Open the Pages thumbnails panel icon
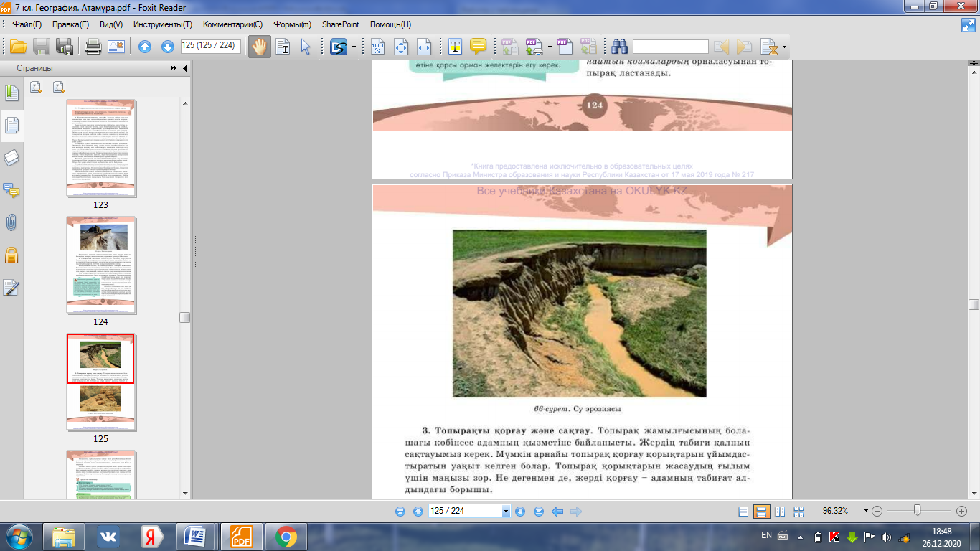The image size is (980, 551). pyautogui.click(x=12, y=126)
